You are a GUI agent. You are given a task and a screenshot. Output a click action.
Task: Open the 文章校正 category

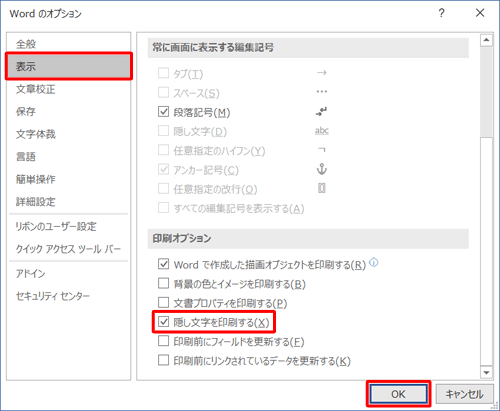click(69, 89)
